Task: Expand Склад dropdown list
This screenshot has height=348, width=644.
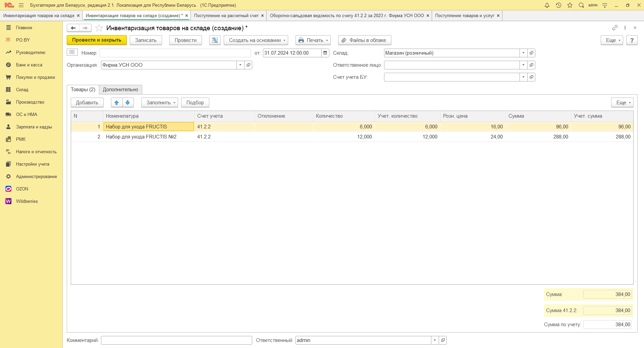Action: 523,53
